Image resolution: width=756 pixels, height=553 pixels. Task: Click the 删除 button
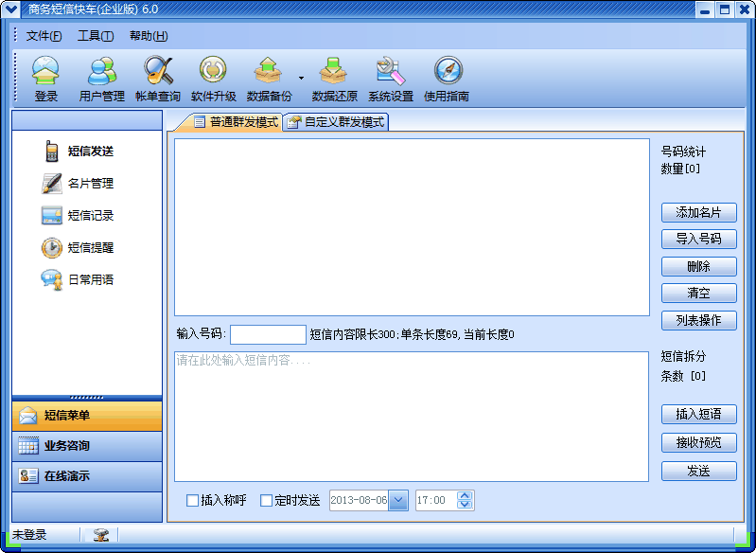[x=698, y=266]
